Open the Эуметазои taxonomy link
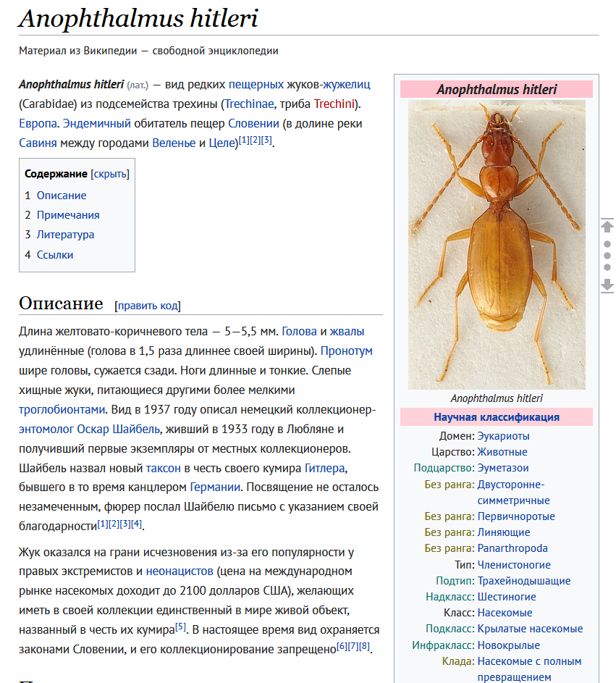The height and width of the screenshot is (683, 616). [x=503, y=468]
